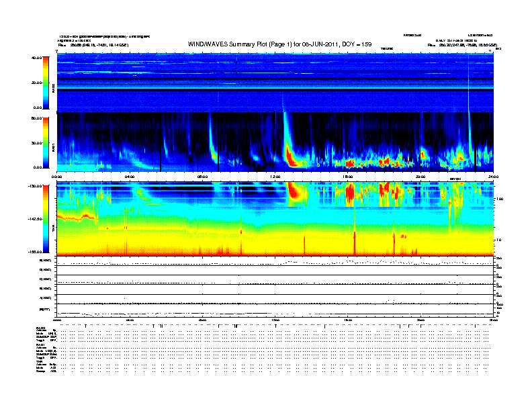Click 08:00 tick label beneath RAD1 panel

[202, 177]
